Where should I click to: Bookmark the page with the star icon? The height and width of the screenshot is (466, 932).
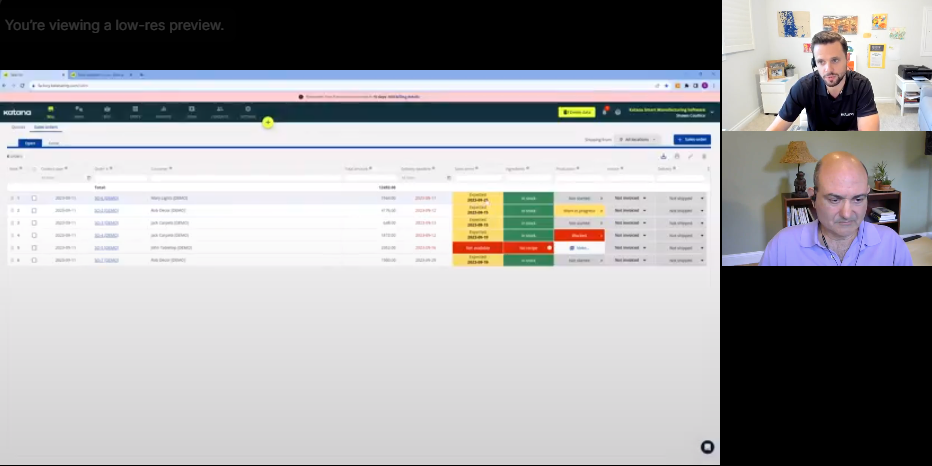[666, 86]
